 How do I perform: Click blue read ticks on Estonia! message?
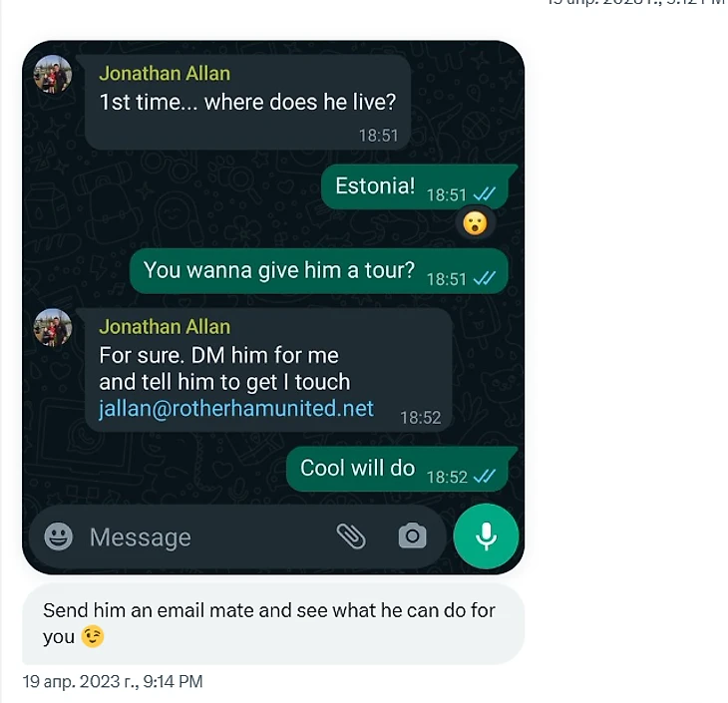[485, 193]
